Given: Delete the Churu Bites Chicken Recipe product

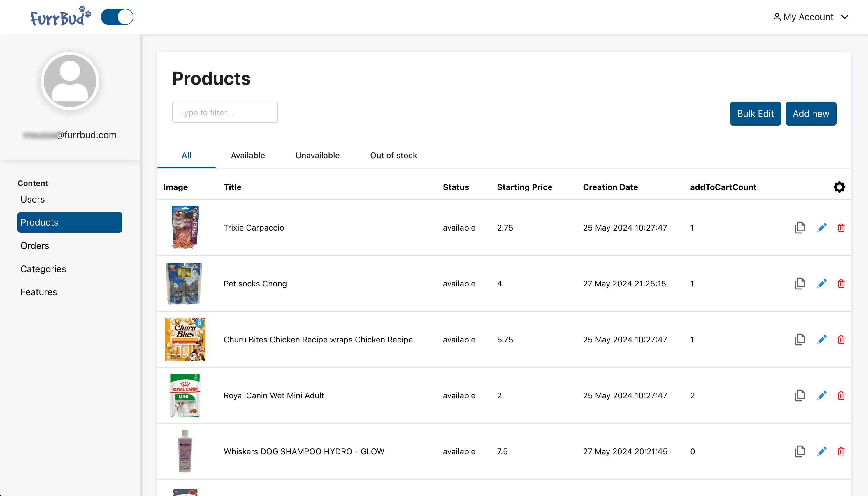Looking at the screenshot, I should tap(841, 340).
